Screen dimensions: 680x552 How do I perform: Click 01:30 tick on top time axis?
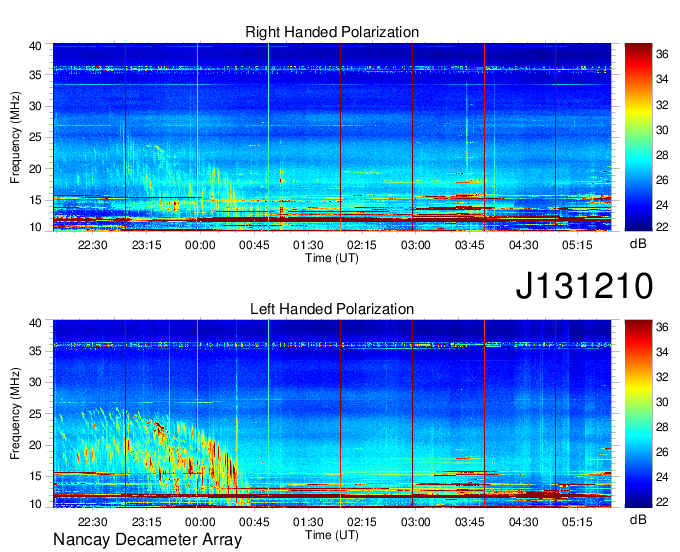coord(308,245)
